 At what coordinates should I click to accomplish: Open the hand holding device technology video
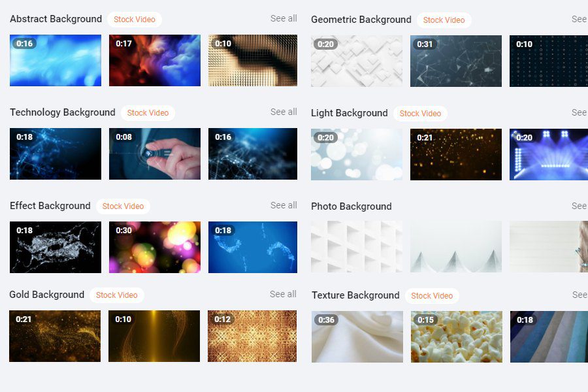tap(154, 154)
